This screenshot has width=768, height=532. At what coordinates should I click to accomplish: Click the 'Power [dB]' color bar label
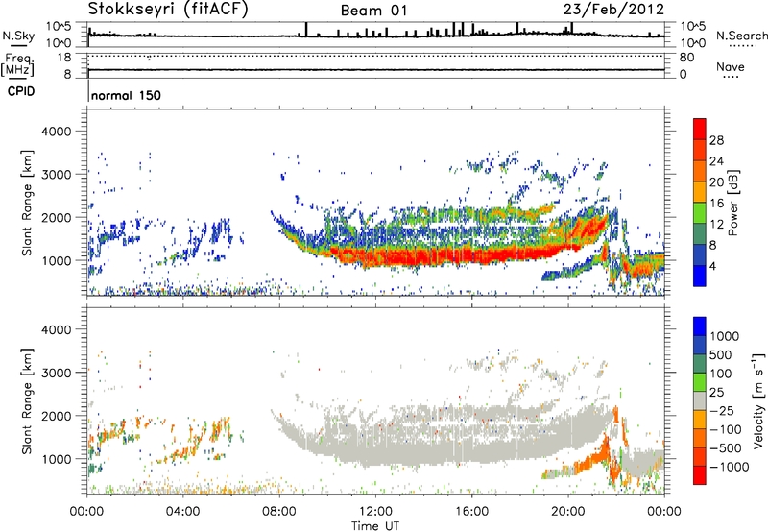pyautogui.click(x=733, y=203)
